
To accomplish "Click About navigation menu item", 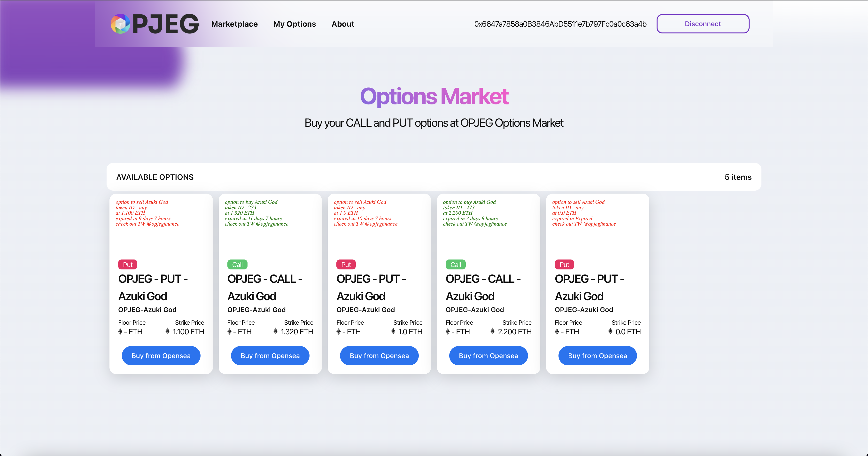I will click(343, 24).
